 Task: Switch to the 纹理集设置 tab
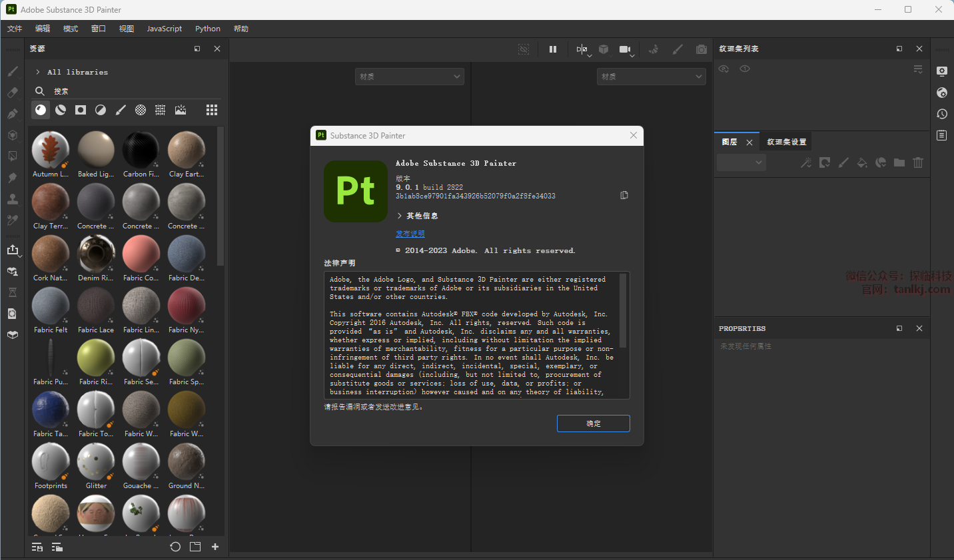pyautogui.click(x=786, y=142)
